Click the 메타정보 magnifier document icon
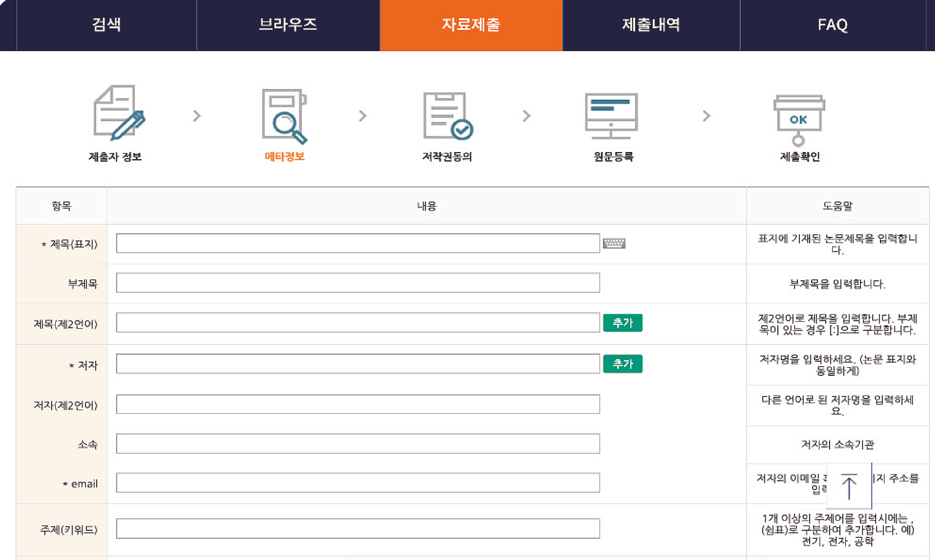 (x=284, y=116)
